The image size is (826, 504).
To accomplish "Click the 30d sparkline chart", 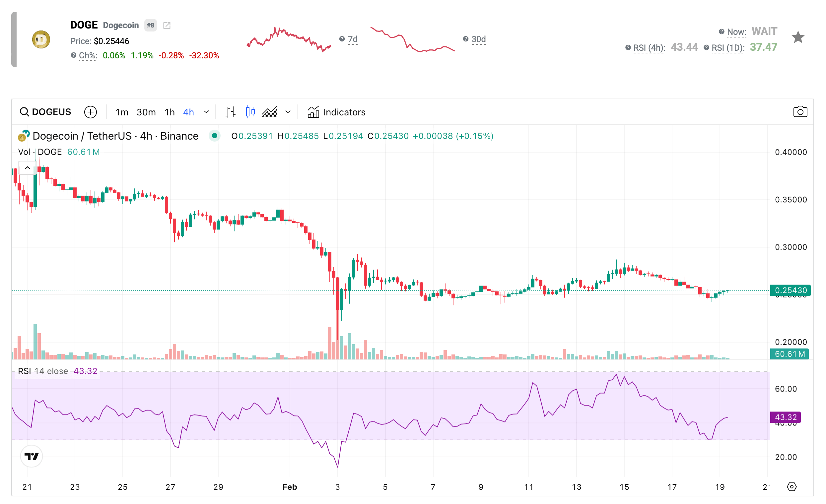I will (412, 39).
